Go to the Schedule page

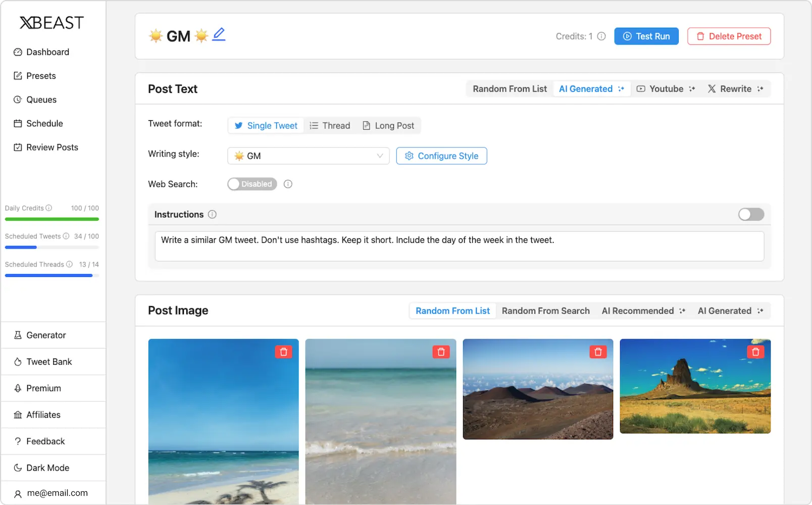[44, 123]
